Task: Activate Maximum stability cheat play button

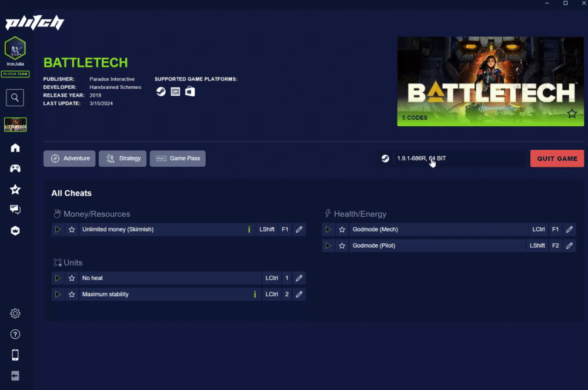Action: [x=58, y=294]
